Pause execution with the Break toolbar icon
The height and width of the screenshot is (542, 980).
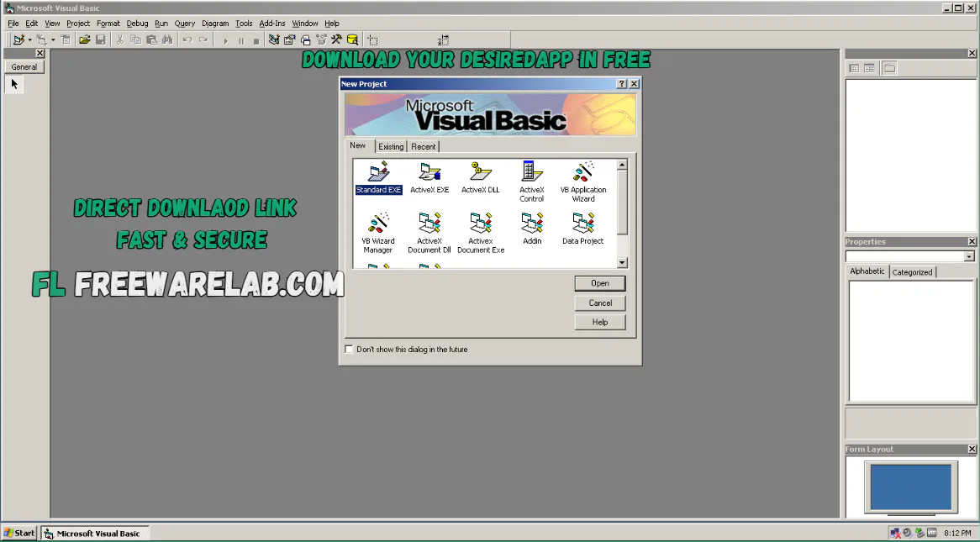tap(240, 39)
